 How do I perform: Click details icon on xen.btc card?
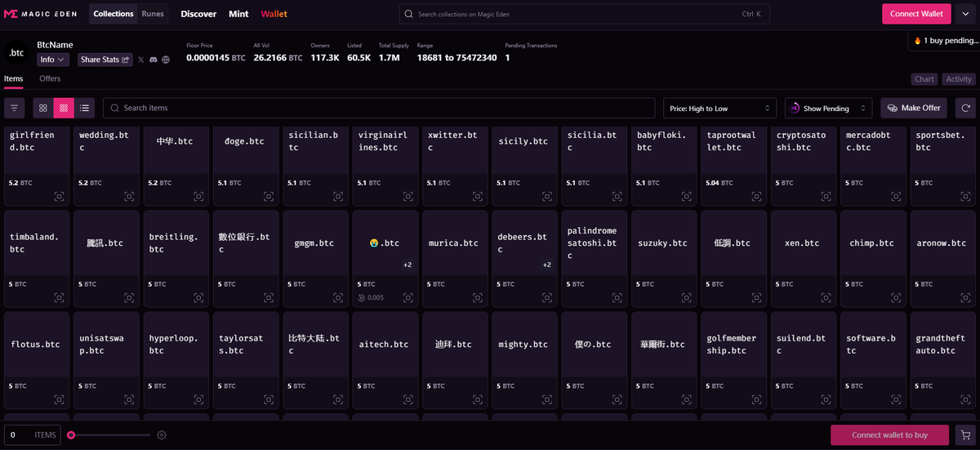pos(826,298)
